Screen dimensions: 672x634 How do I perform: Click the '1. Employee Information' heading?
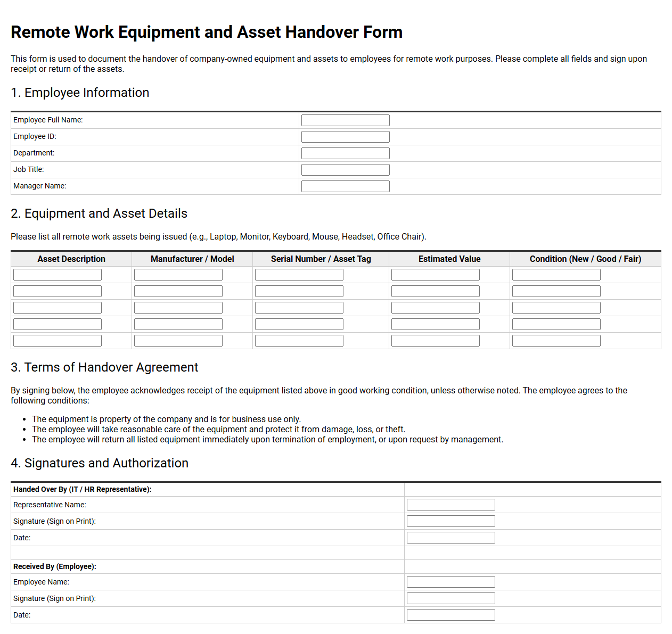pyautogui.click(x=80, y=93)
